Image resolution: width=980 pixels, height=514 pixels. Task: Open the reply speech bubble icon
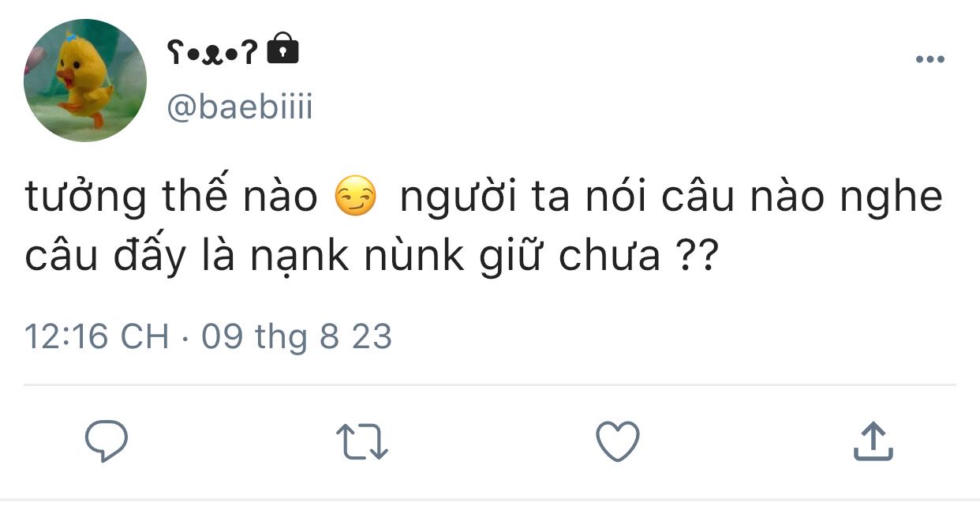[x=106, y=442]
